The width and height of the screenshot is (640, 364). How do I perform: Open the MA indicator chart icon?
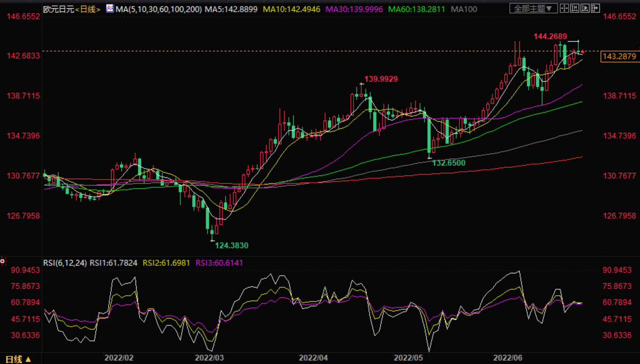(110, 8)
